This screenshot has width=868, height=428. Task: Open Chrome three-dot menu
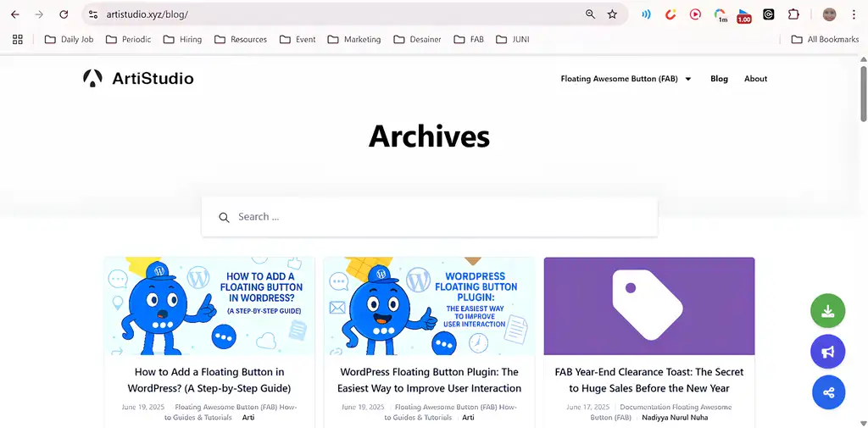click(854, 14)
